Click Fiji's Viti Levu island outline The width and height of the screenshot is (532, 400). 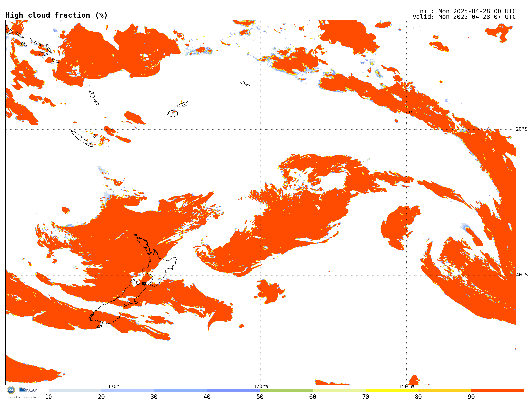(173, 114)
